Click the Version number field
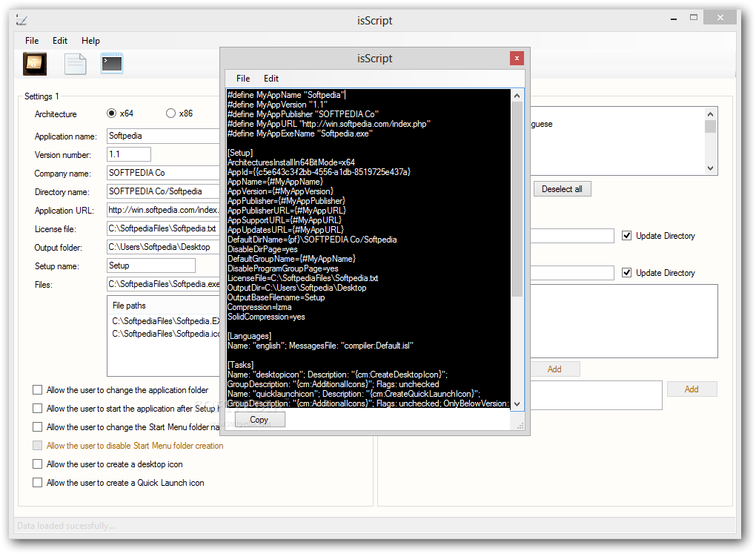Viewport: 756px width, 554px height. point(129,154)
